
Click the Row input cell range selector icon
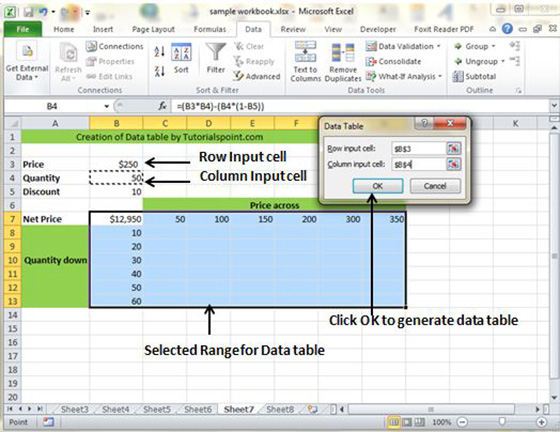[x=454, y=148]
